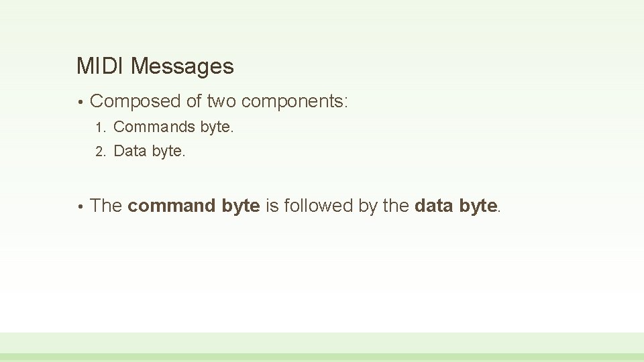Click the "Composed of two components:" bullet text
This screenshot has height=362, width=644.
pyautogui.click(x=219, y=101)
